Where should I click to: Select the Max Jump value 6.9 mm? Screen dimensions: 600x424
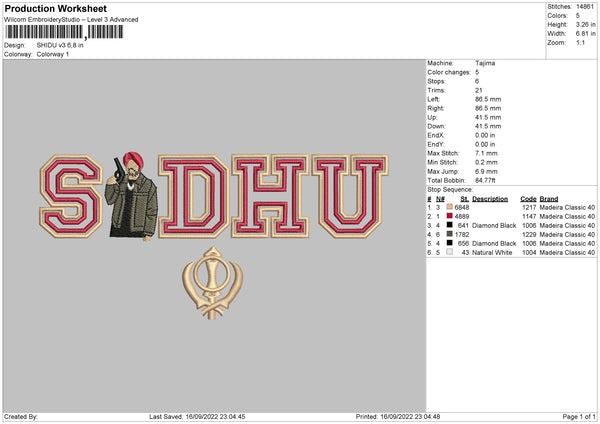(486, 171)
